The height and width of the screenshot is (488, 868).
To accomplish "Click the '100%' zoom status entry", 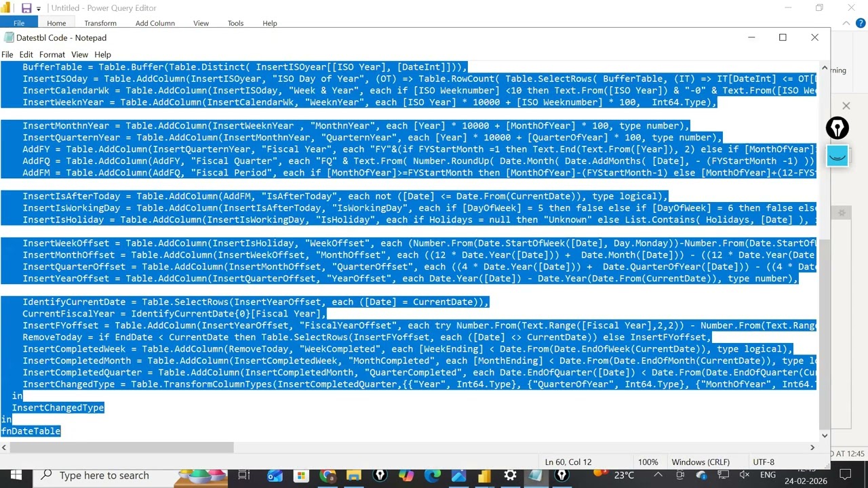I will click(648, 462).
